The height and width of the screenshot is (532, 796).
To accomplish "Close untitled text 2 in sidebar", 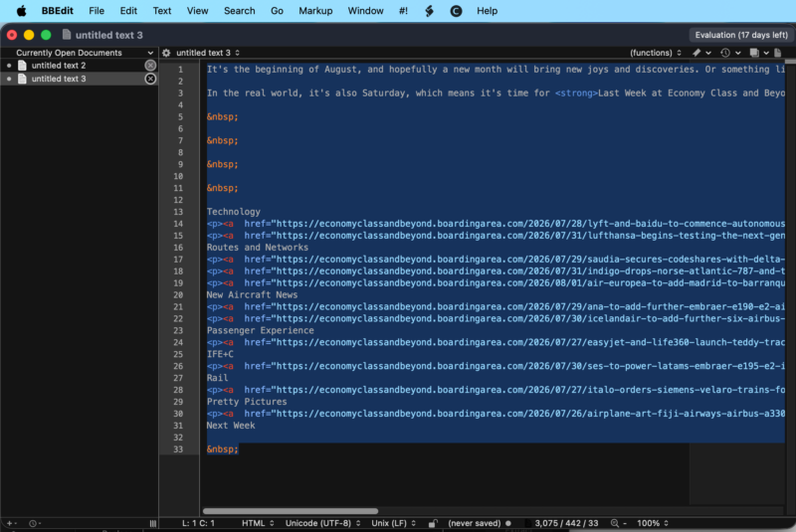I will 150,66.
